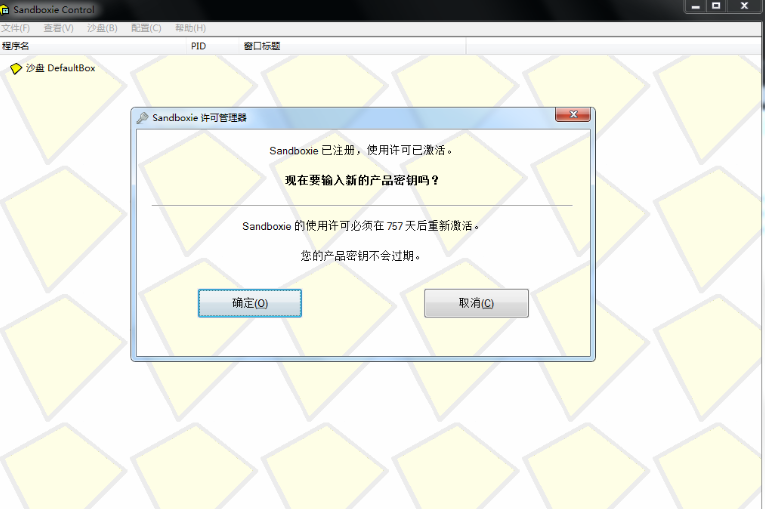
Task: Click the text about 757 天后重新激活
Action: tap(361, 226)
